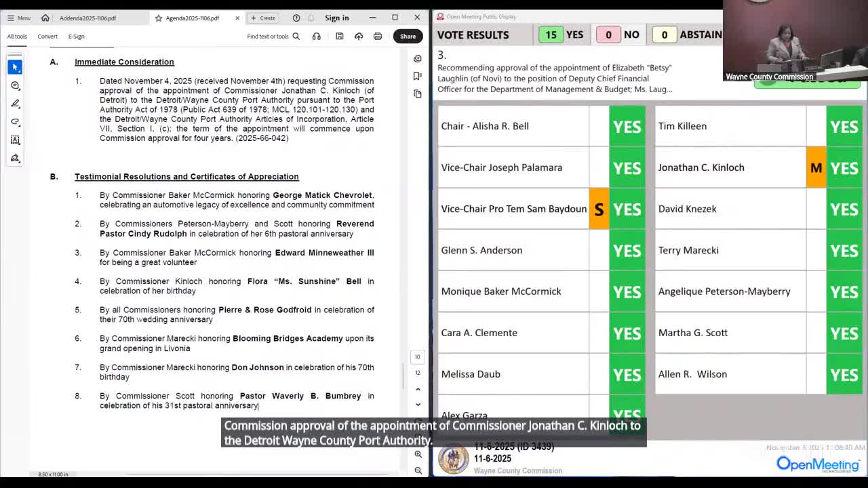The width and height of the screenshot is (868, 488).
Task: Click the orange S marker for Sam Baydoun
Action: coord(599,209)
